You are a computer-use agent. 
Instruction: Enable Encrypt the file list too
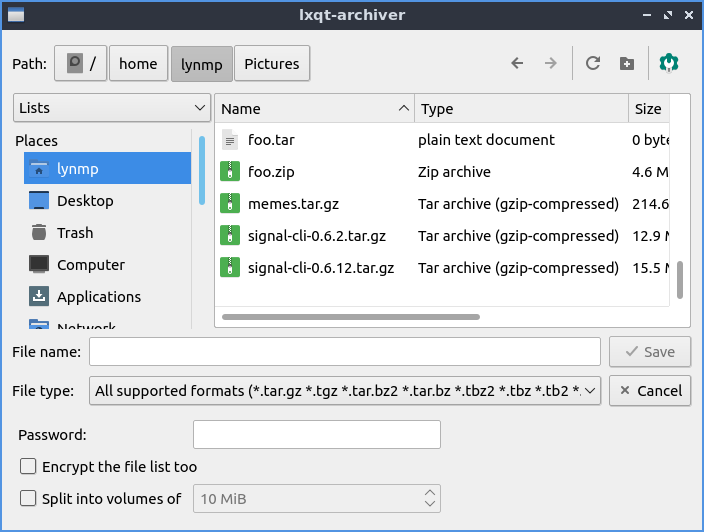[x=28, y=467]
